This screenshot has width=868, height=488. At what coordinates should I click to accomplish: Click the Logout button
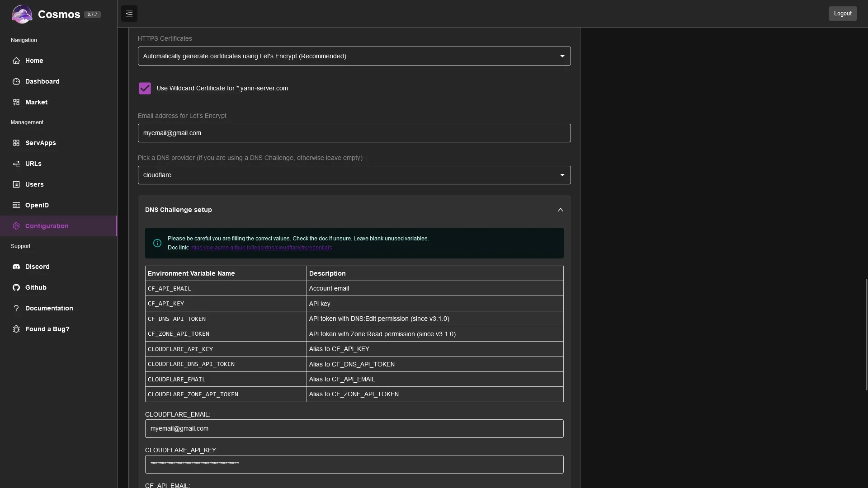[x=843, y=14]
